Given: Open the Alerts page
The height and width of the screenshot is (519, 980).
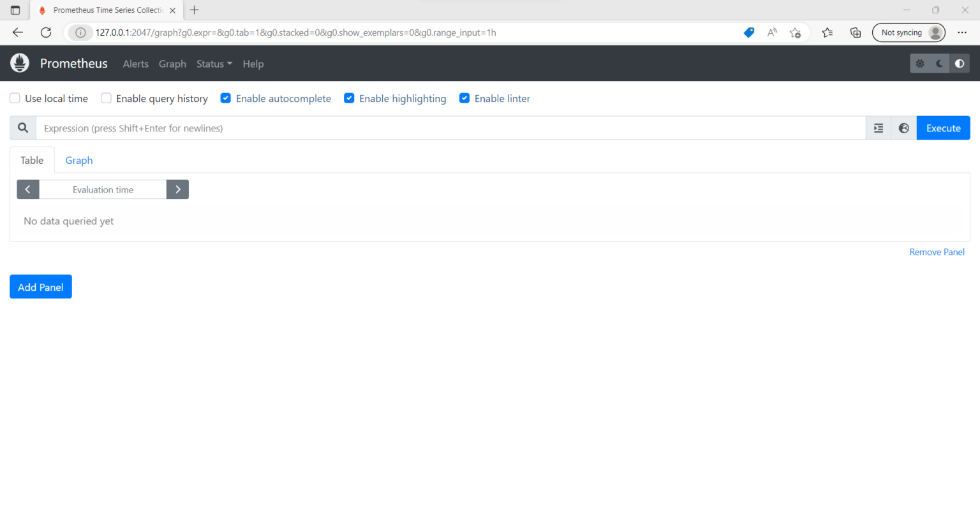Looking at the screenshot, I should pyautogui.click(x=135, y=64).
